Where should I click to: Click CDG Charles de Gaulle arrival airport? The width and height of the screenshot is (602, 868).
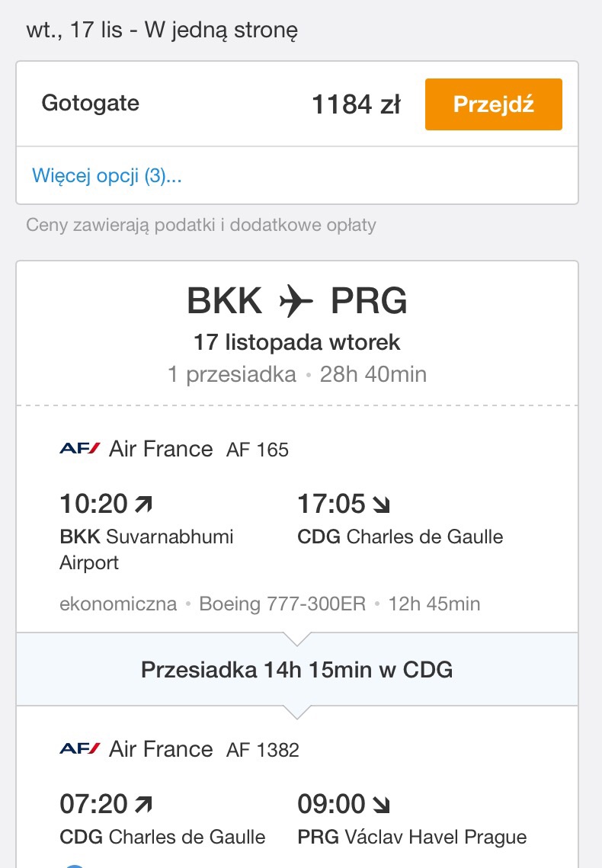400,536
